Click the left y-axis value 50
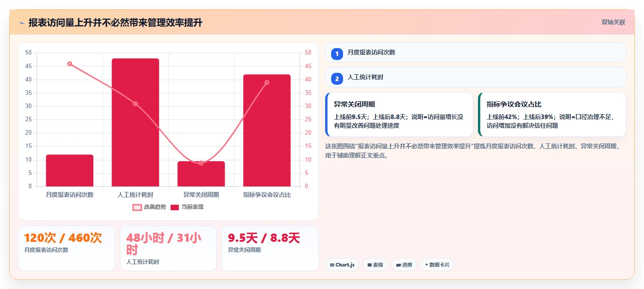This screenshot has width=644, height=289. 28,53
